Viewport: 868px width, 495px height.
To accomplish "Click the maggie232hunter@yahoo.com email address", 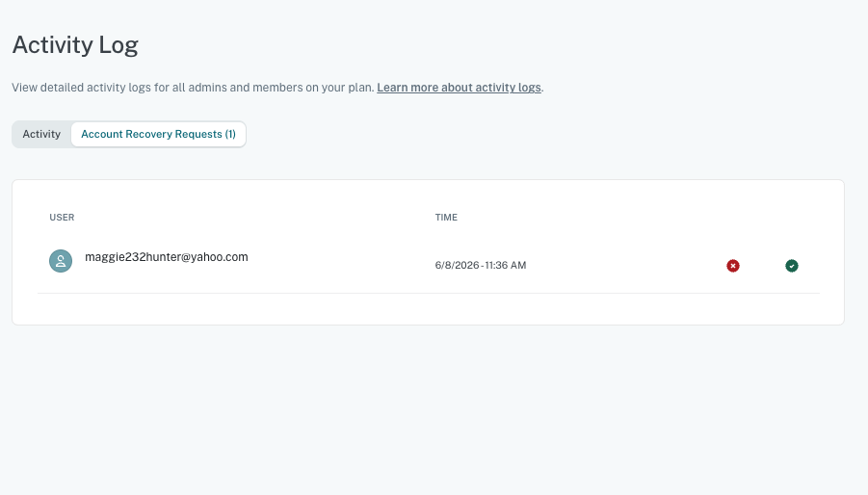I will click(167, 257).
